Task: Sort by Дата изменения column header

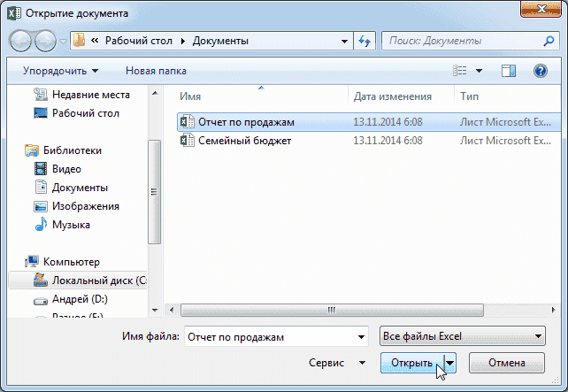Action: pos(392,96)
